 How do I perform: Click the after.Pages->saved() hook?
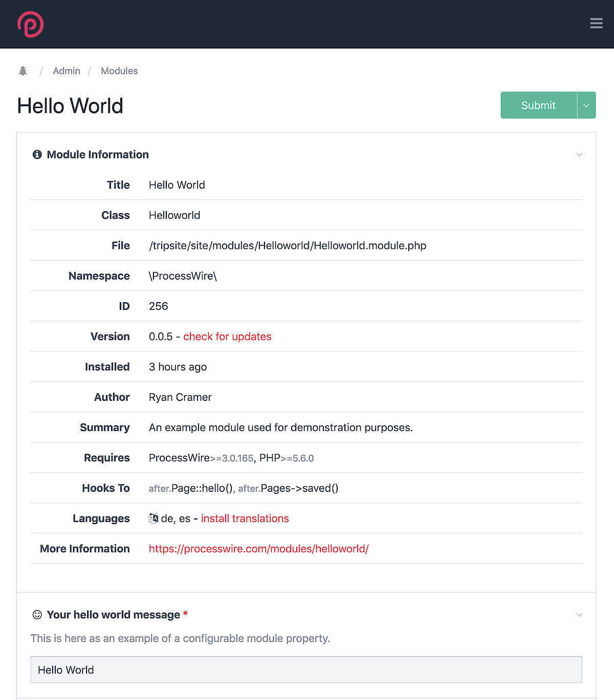(288, 488)
